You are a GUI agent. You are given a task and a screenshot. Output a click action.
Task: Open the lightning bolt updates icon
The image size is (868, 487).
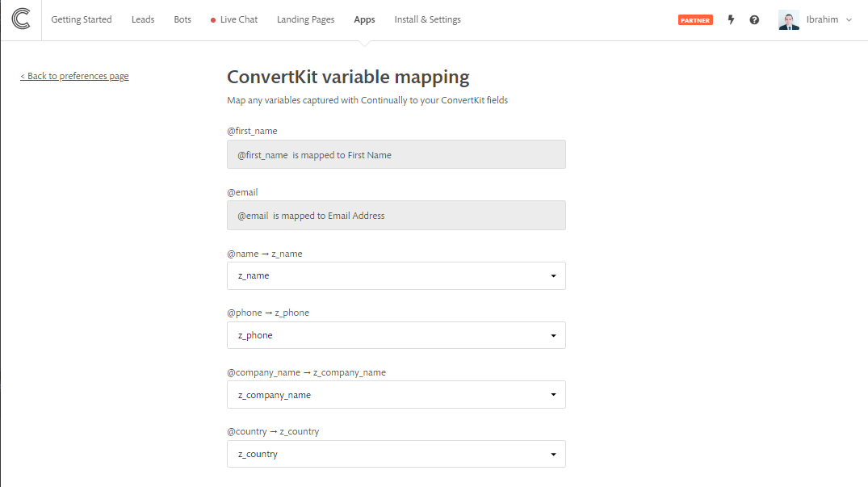click(731, 20)
